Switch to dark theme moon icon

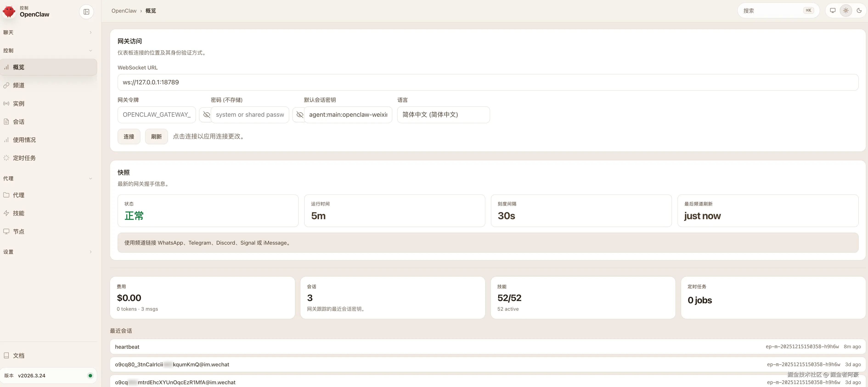[859, 11]
